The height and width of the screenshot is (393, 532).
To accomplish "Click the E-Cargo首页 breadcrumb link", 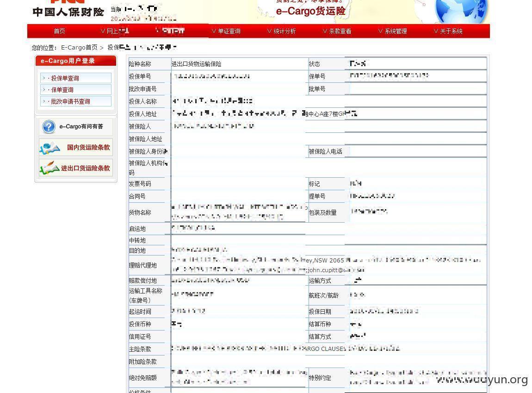I will tap(79, 48).
